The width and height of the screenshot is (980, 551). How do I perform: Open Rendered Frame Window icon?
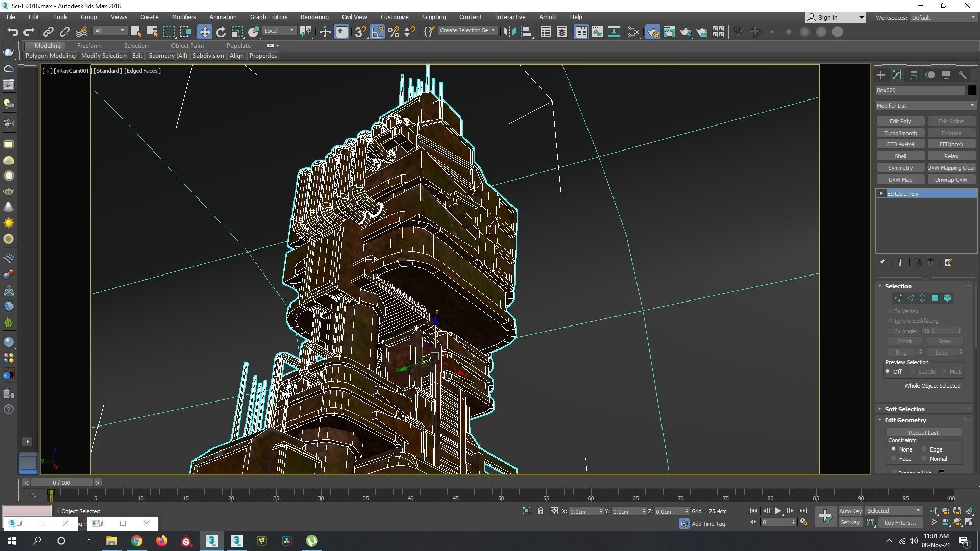(x=669, y=32)
